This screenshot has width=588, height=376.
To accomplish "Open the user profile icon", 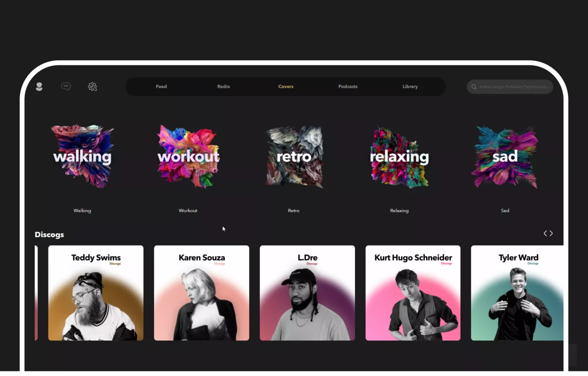I will tap(39, 87).
